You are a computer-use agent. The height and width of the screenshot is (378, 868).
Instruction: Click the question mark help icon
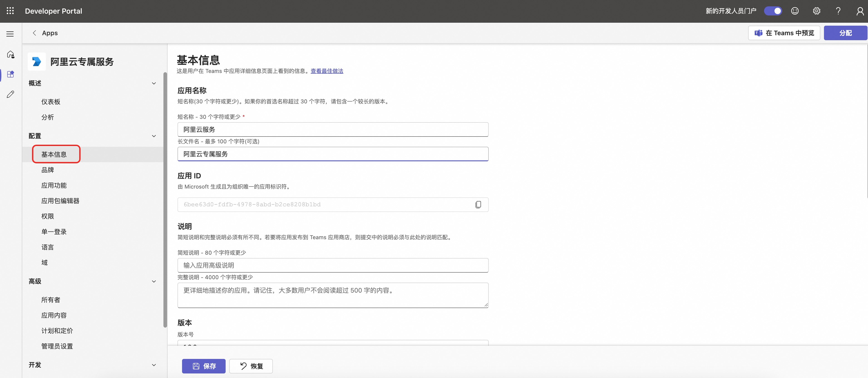[x=838, y=11]
